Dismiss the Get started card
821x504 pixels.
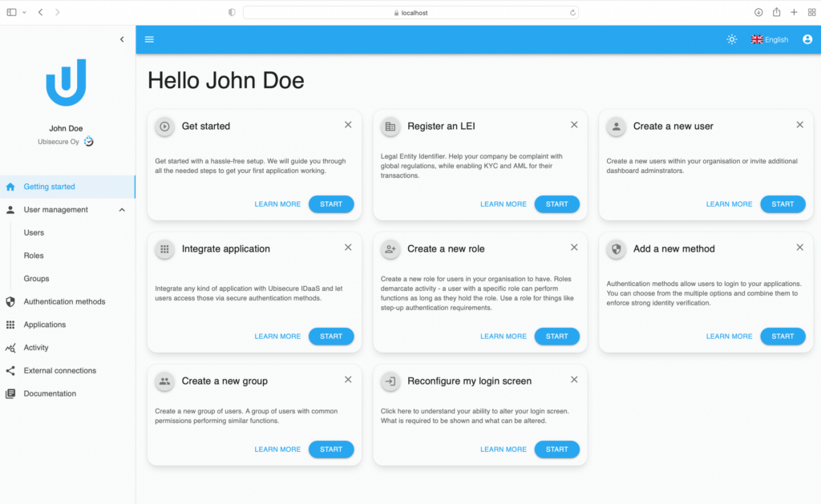click(348, 125)
